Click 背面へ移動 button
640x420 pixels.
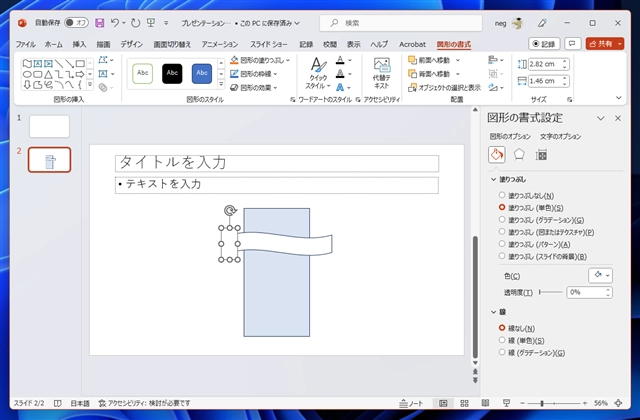click(429, 74)
